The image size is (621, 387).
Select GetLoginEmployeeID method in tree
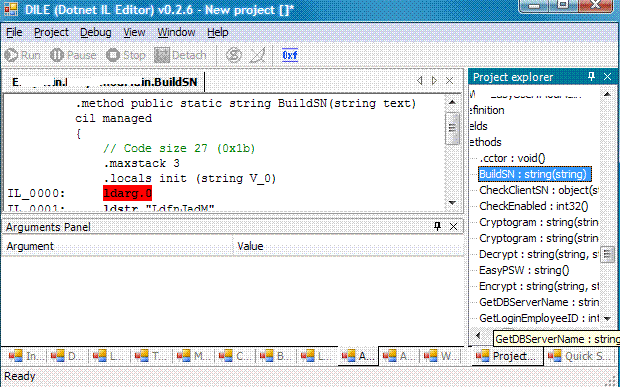[539, 318]
